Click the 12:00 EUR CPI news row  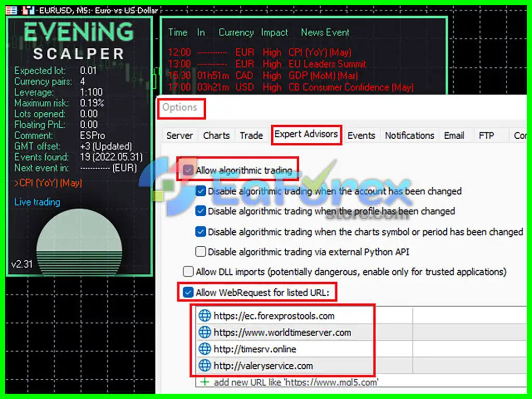point(260,52)
